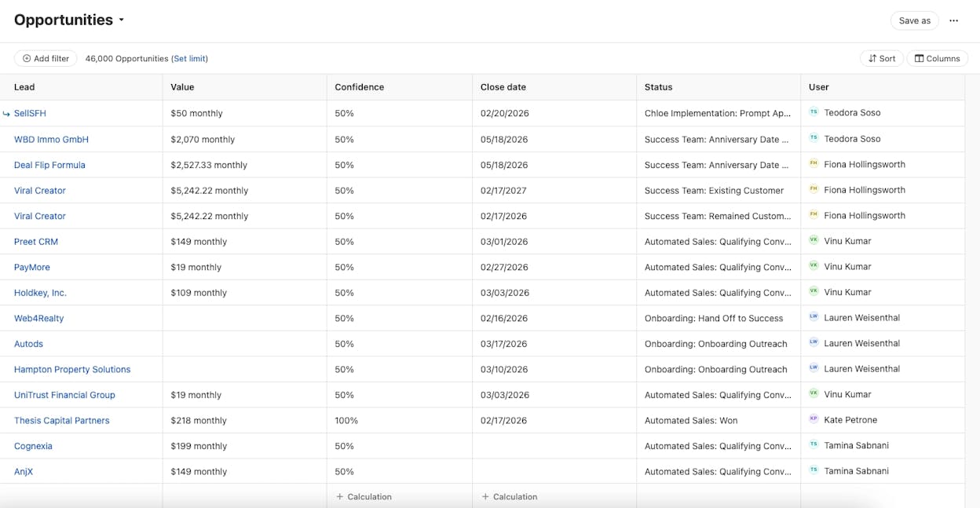Image resolution: width=980 pixels, height=508 pixels.
Task: Click the Chloe Implementation status cell
Action: tap(718, 113)
